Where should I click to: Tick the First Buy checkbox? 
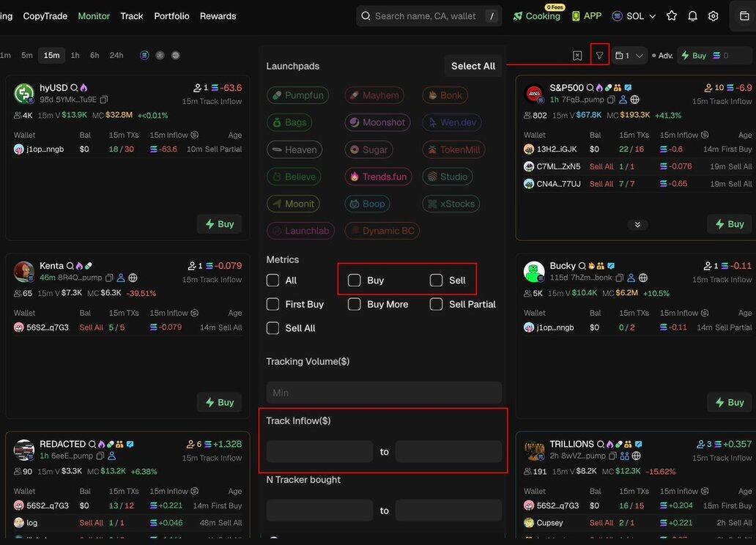[273, 304]
